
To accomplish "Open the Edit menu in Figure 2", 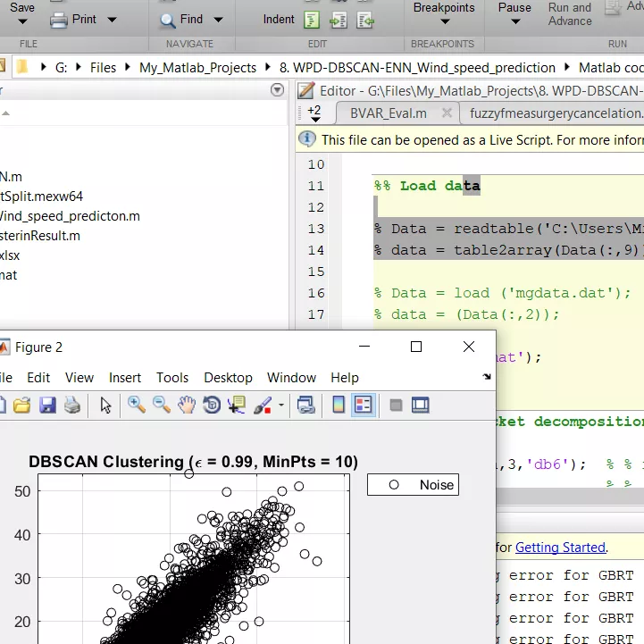I will coord(38,378).
